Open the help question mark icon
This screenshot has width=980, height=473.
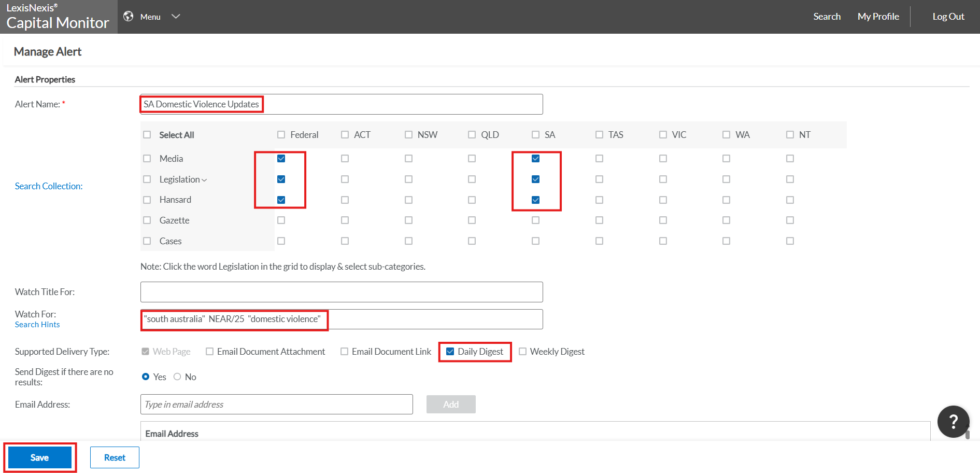953,422
